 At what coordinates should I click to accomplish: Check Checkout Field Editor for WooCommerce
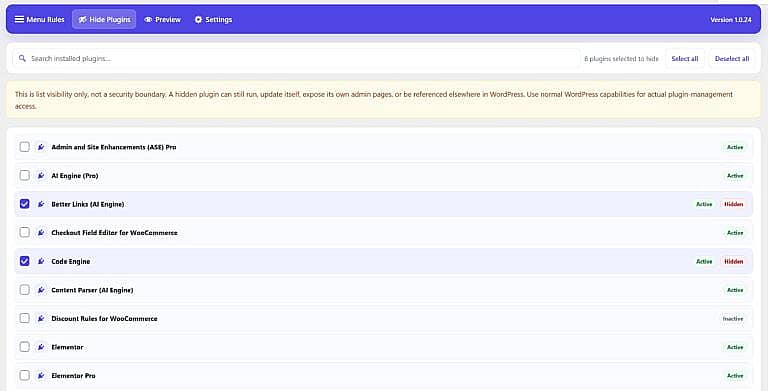coord(24,232)
